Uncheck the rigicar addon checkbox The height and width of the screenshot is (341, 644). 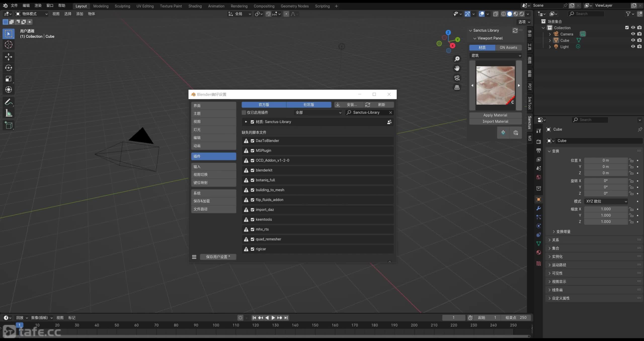coord(252,249)
